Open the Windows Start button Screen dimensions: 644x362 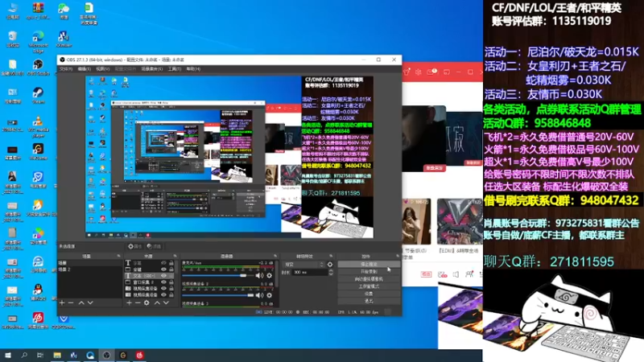[8, 355]
